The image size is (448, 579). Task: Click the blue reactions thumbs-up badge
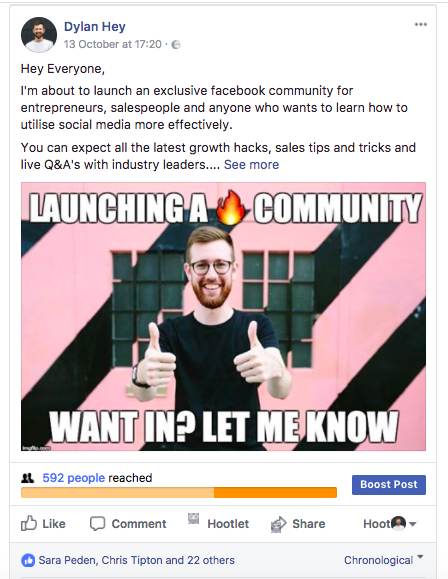(x=28, y=560)
